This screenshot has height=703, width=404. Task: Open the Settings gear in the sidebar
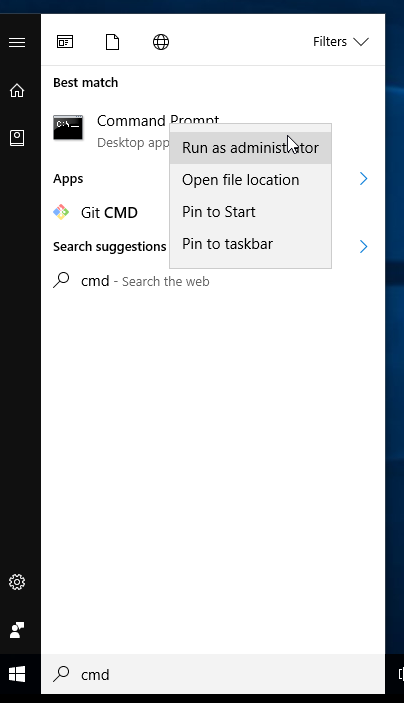pos(17,582)
